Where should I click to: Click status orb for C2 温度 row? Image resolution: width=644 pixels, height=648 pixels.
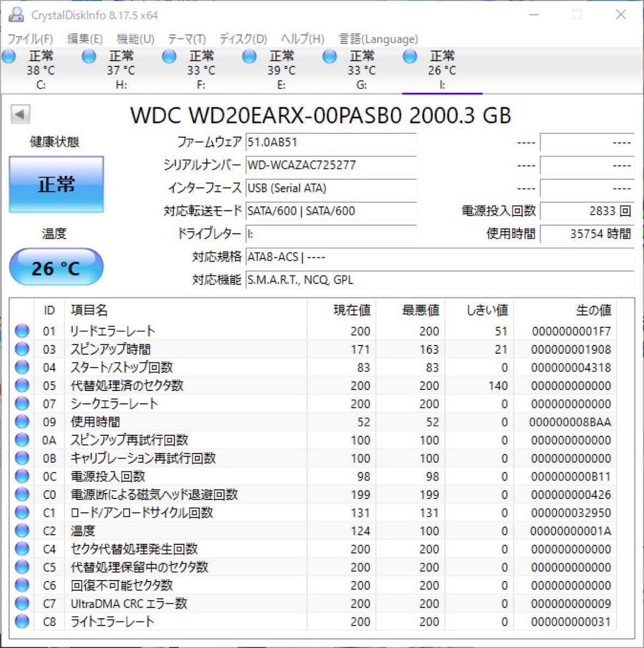[x=22, y=531]
